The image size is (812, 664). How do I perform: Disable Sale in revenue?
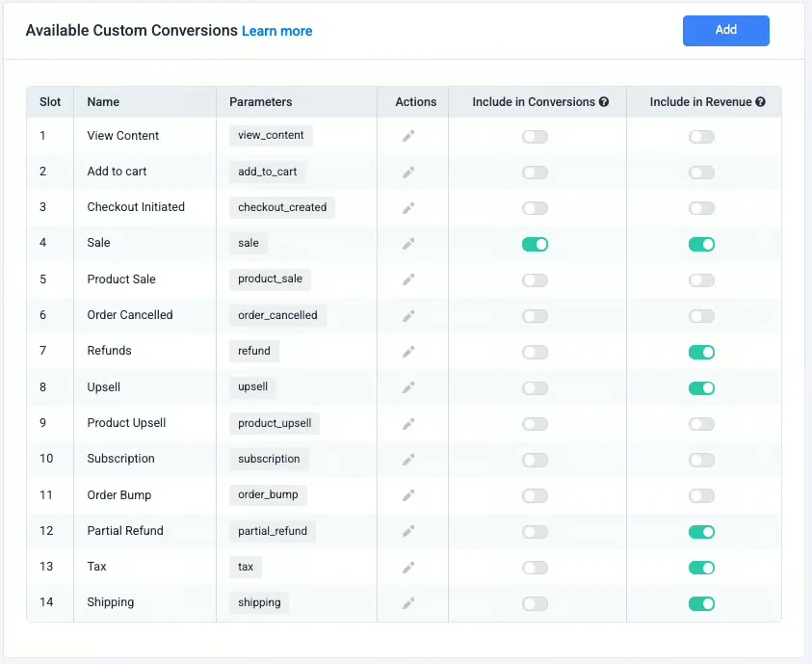click(701, 245)
